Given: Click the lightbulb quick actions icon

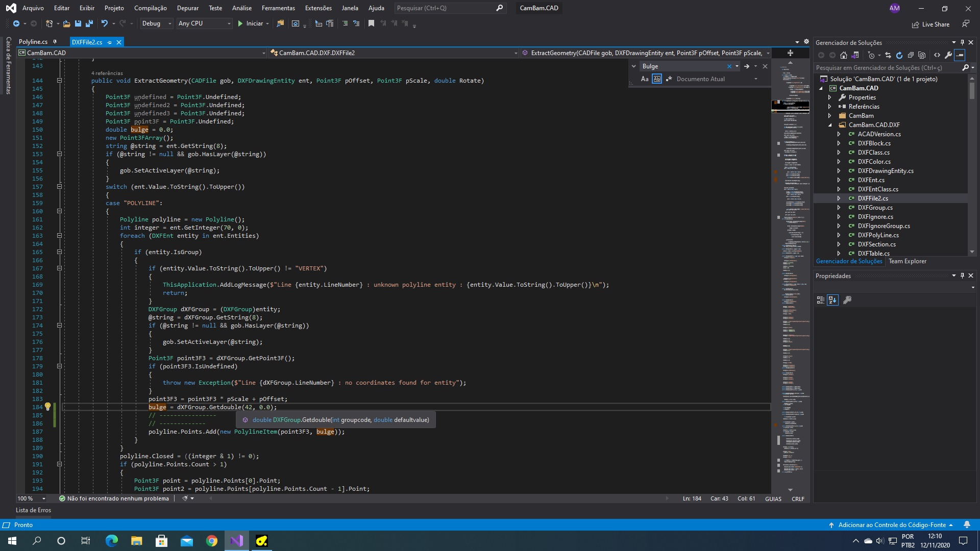Looking at the screenshot, I should pos(47,407).
